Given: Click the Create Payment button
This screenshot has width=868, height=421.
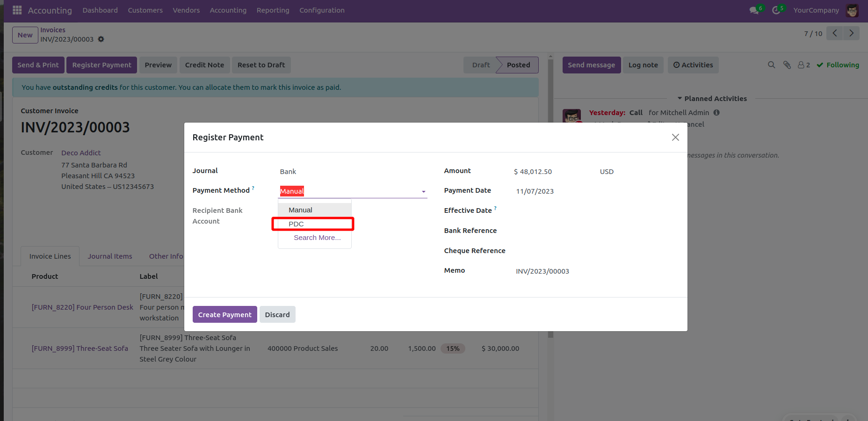Looking at the screenshot, I should point(224,315).
